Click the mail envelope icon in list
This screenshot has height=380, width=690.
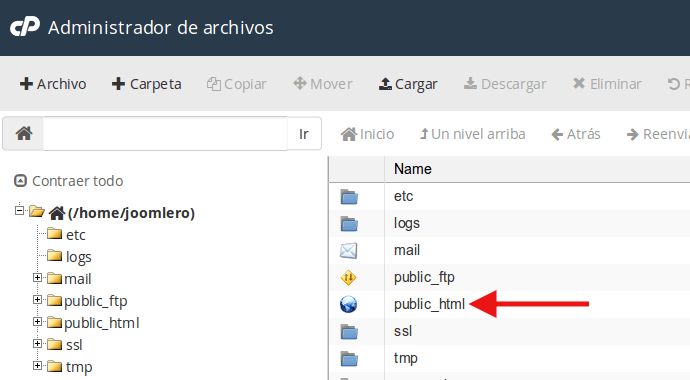(x=349, y=251)
